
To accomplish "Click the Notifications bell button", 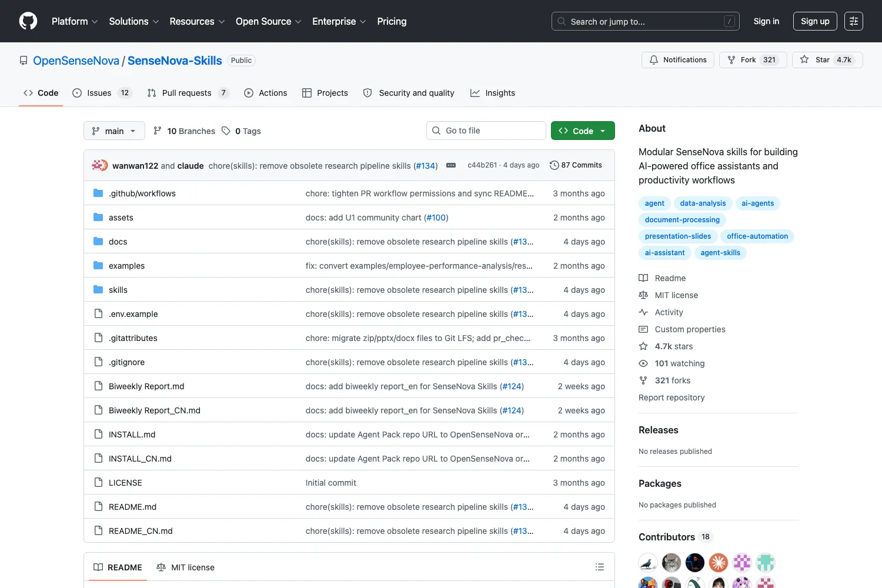I will click(677, 60).
